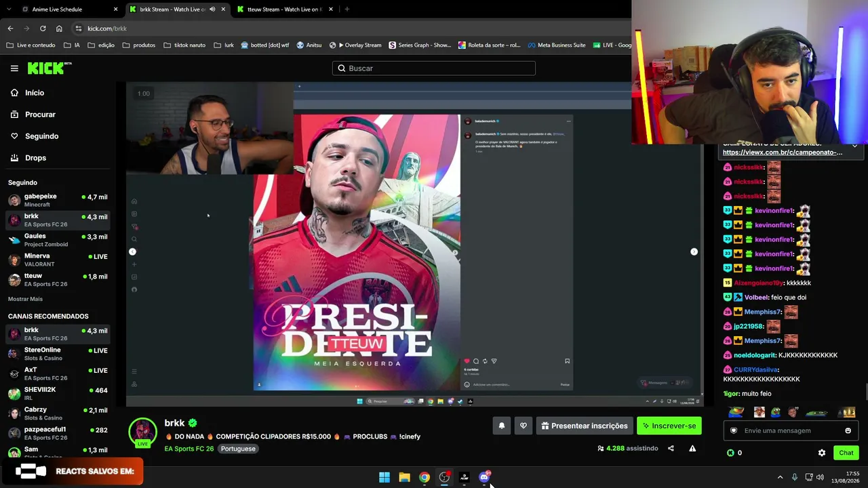This screenshot has width=868, height=488.
Task: Open pazpeaceful1 recommended channel
Action: pyautogui.click(x=58, y=433)
